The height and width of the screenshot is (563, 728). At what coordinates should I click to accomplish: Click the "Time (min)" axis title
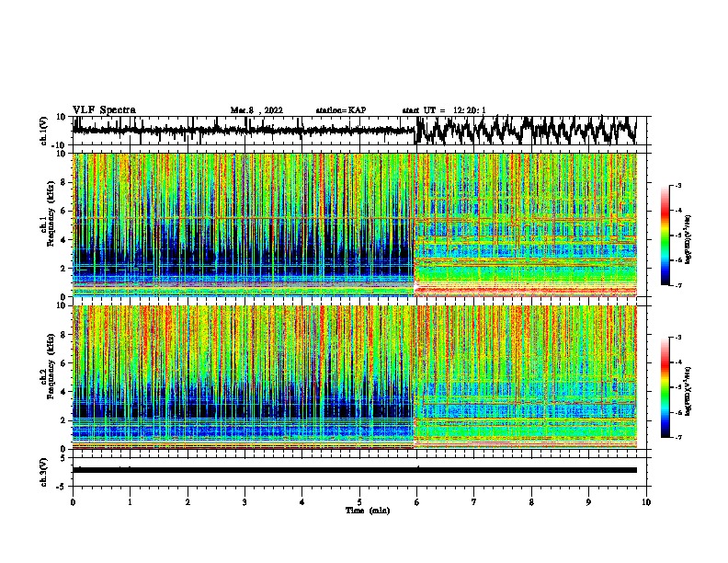click(368, 511)
